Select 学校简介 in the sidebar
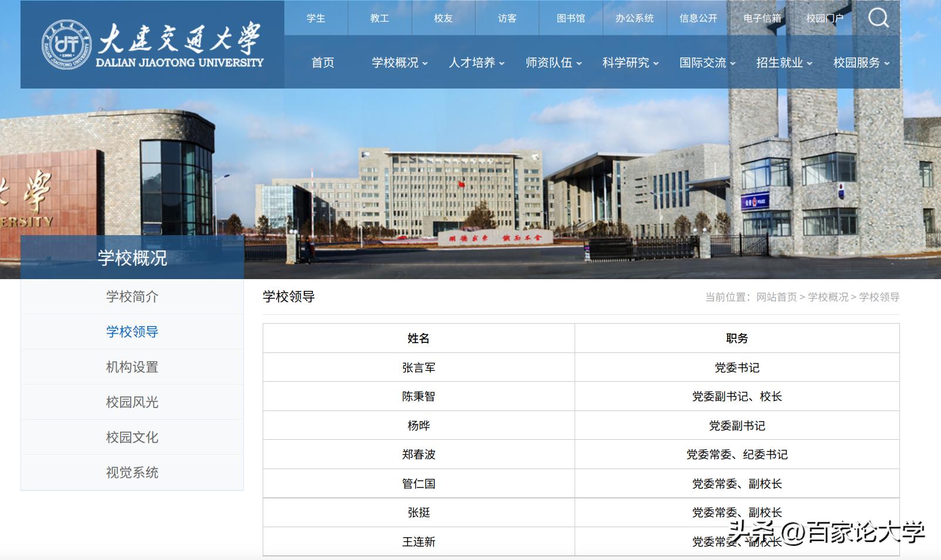This screenshot has width=941, height=560. point(132,297)
